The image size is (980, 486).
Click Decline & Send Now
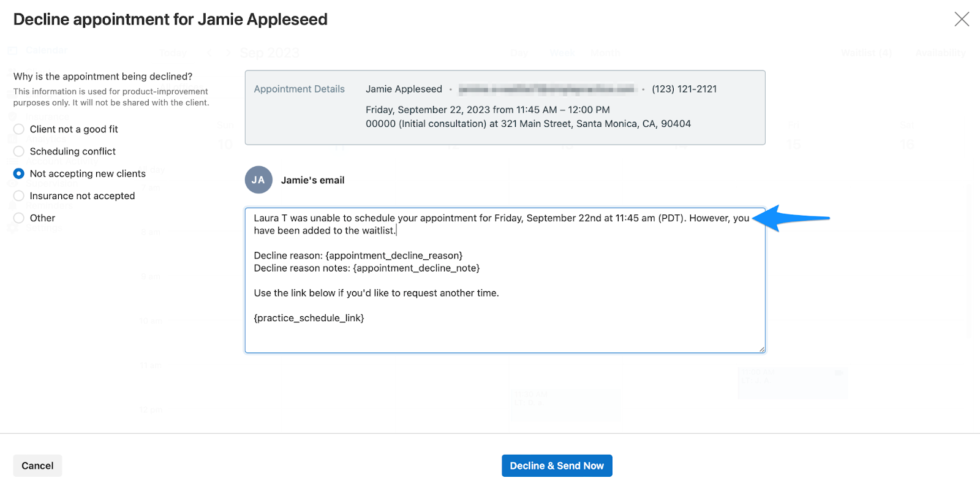coord(557,466)
